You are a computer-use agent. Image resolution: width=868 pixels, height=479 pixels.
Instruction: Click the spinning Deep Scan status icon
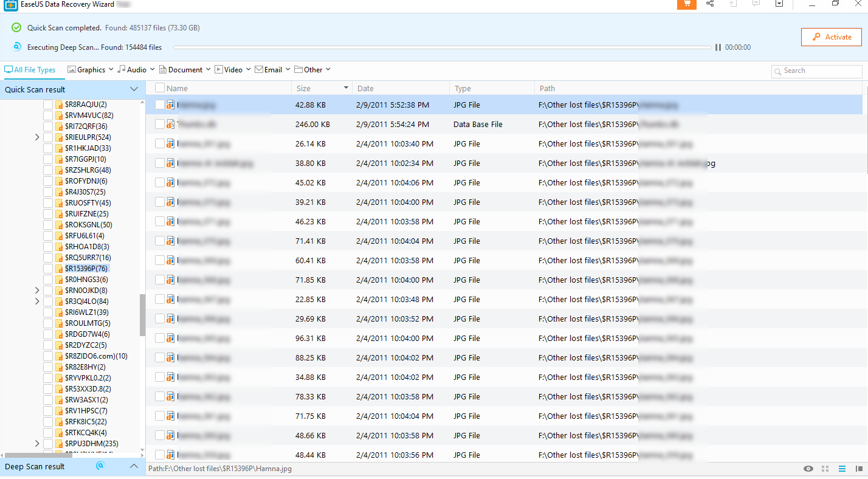(x=17, y=46)
